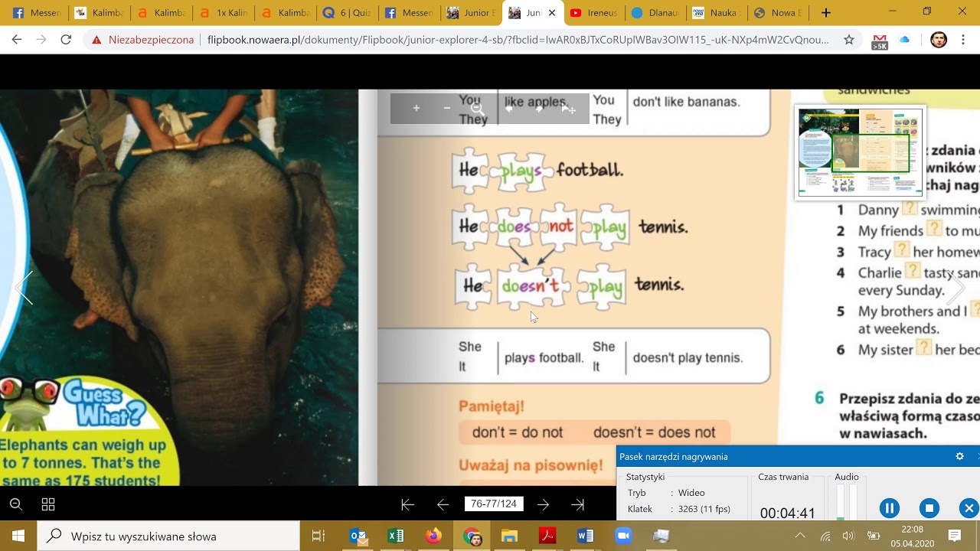Open recording toolbar settings gear
Image resolution: width=980 pixels, height=551 pixels.
pos(959,456)
